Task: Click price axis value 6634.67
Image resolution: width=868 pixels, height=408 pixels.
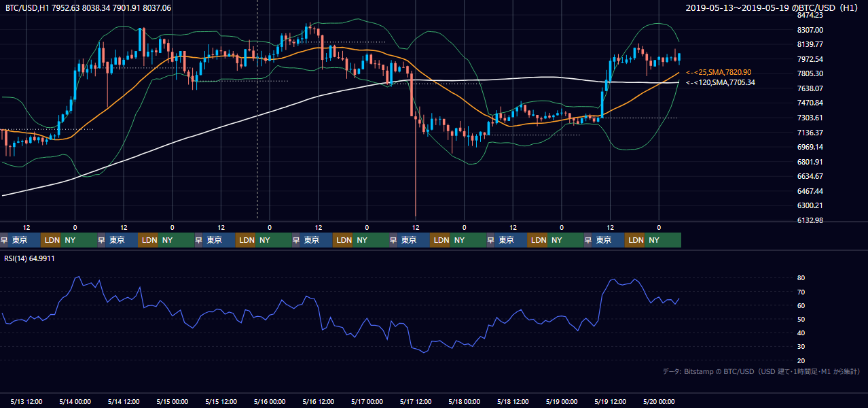Action: [811, 176]
